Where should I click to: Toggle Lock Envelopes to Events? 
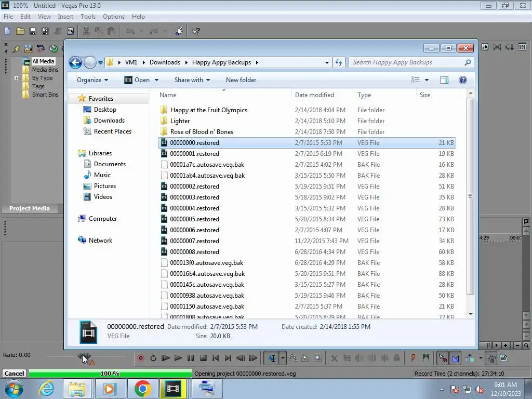(491, 358)
